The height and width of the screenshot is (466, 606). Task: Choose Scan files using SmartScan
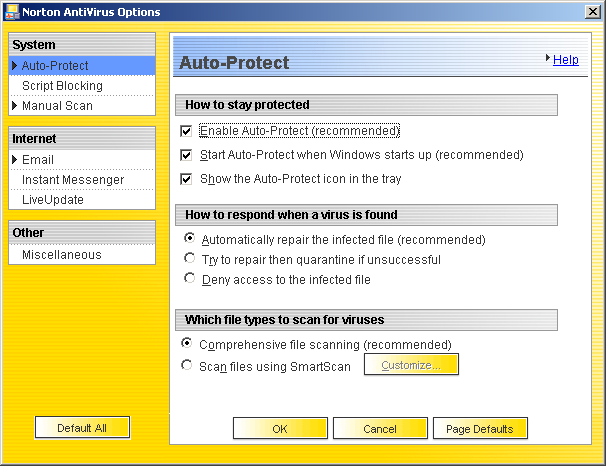click(187, 365)
